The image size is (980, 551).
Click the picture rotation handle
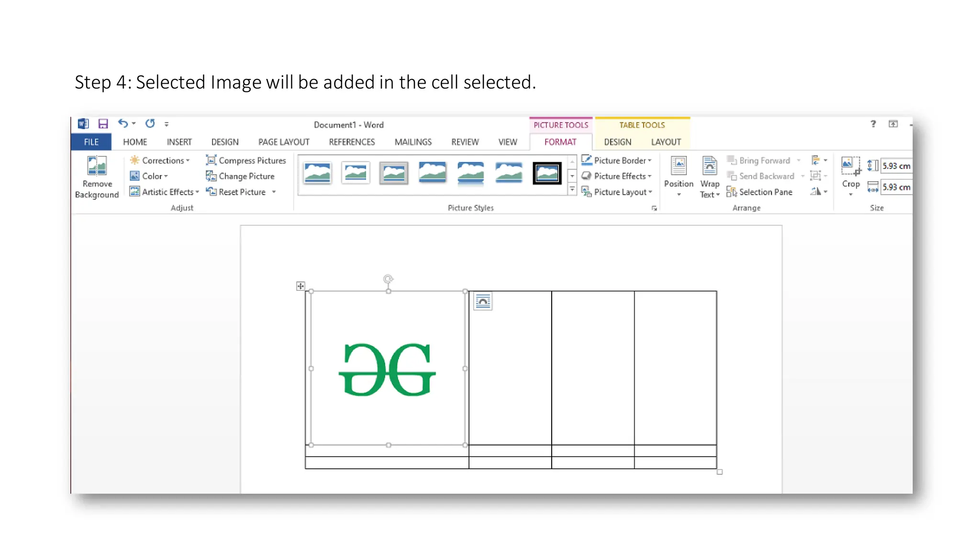pos(388,279)
